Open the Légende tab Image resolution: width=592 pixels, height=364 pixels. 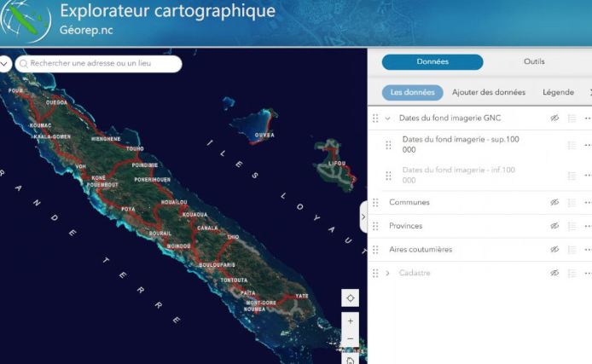(558, 92)
